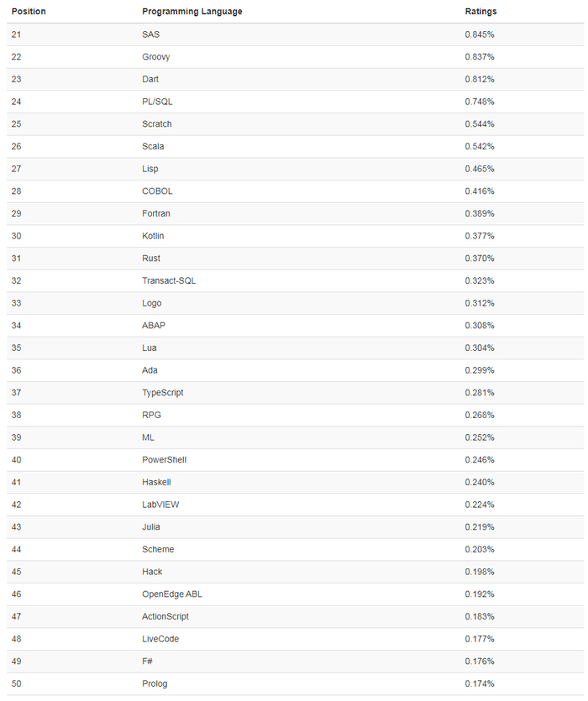
Task: Click the COBOL language name
Action: click(158, 191)
